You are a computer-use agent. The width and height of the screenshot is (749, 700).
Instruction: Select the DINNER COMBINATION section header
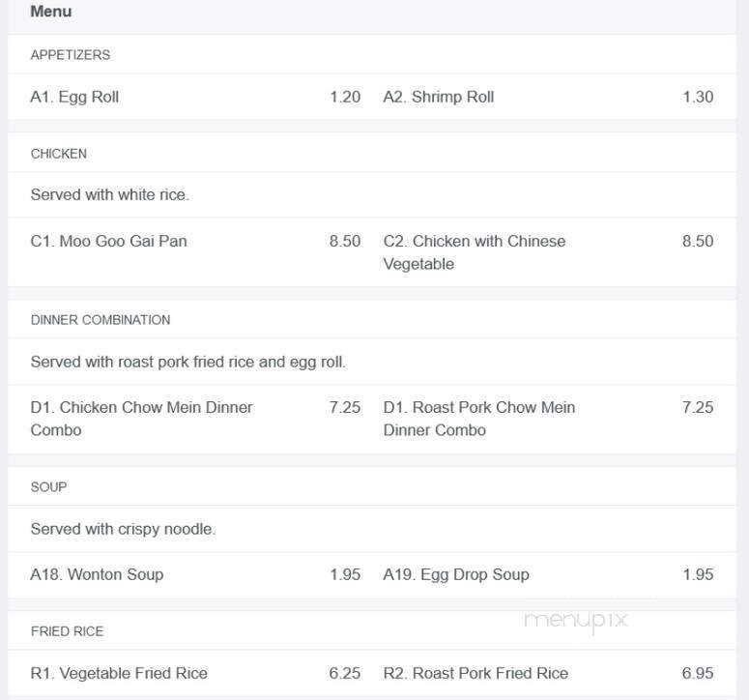coord(101,320)
